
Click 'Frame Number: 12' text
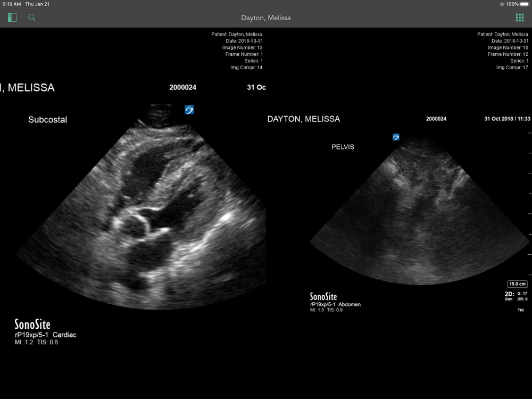[508, 54]
